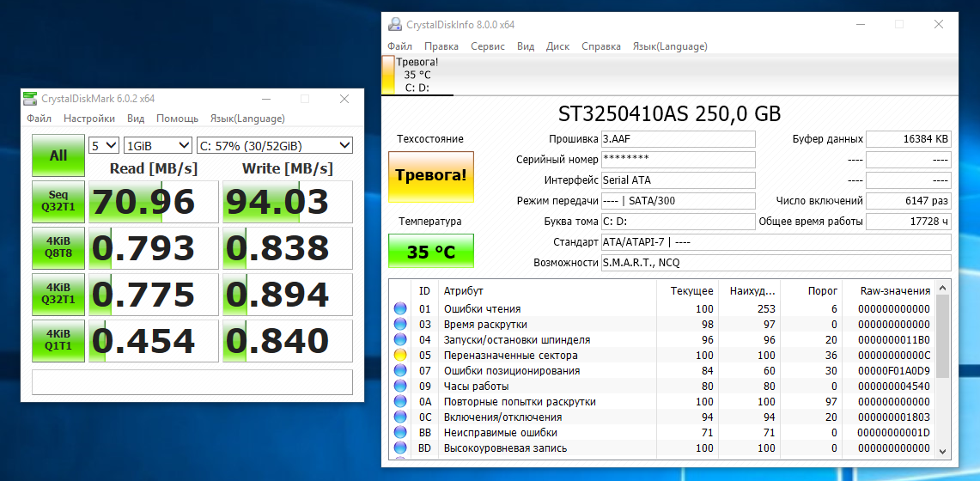Click the 4KiB Q8T8 read result 0.793

pos(154,248)
